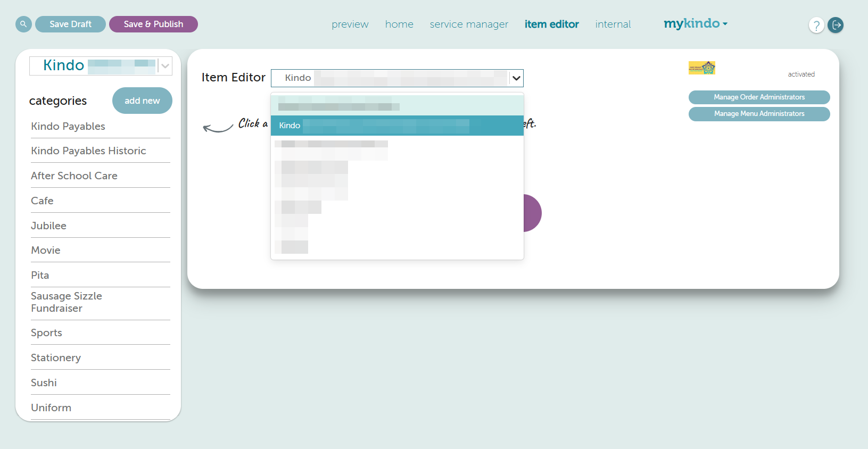This screenshot has width=868, height=449.
Task: Open Manage Order Administrators
Action: point(759,97)
